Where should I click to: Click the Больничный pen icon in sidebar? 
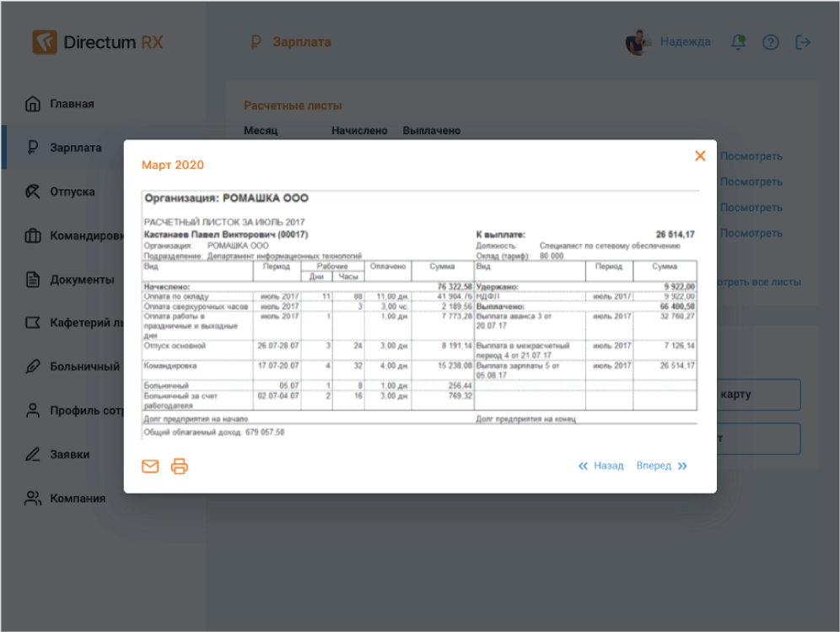[x=33, y=367]
